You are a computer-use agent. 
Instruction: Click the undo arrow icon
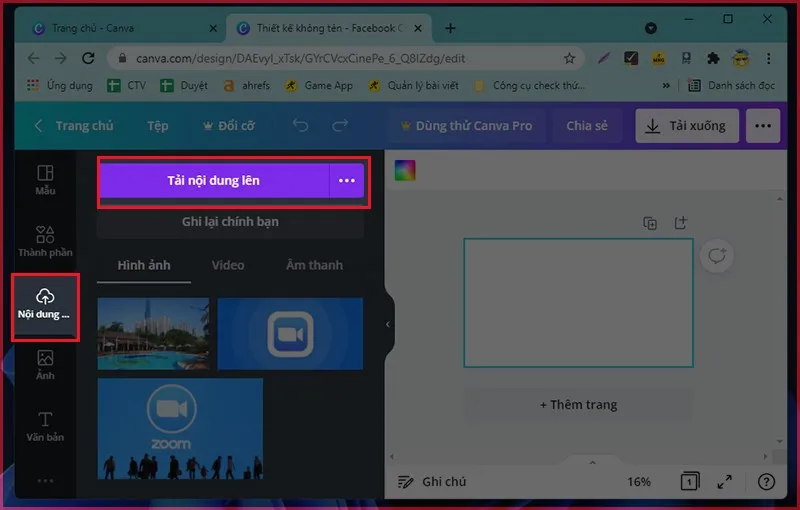[x=300, y=126]
